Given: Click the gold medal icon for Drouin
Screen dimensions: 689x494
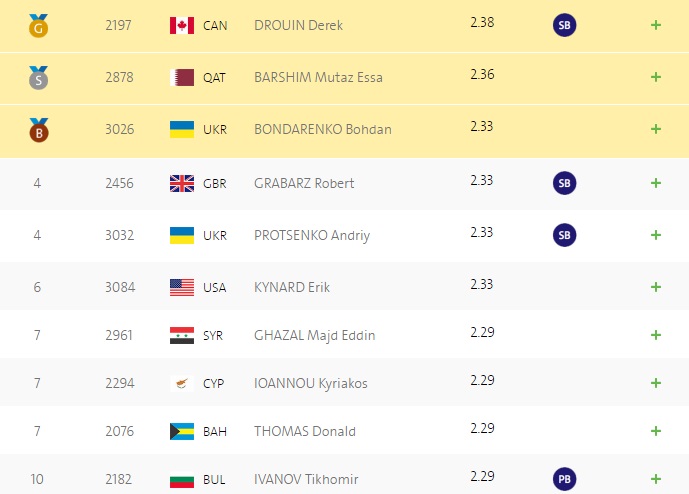Looking at the screenshot, I should point(39,25).
